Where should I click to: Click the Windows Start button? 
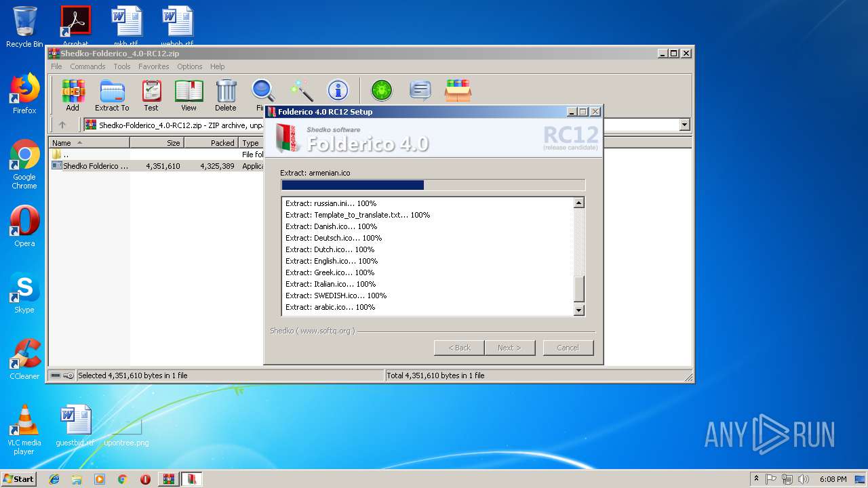pos(18,479)
